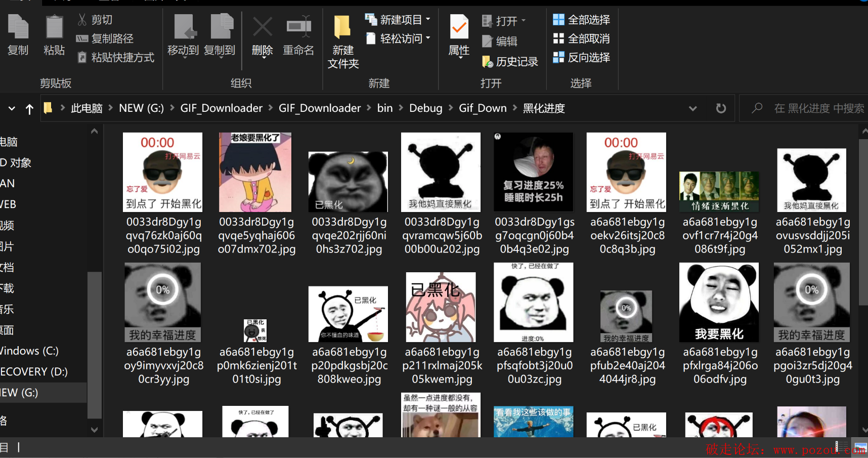Viewport: 868px width, 458px height.
Task: Click the Open (打开) command
Action: 504,21
